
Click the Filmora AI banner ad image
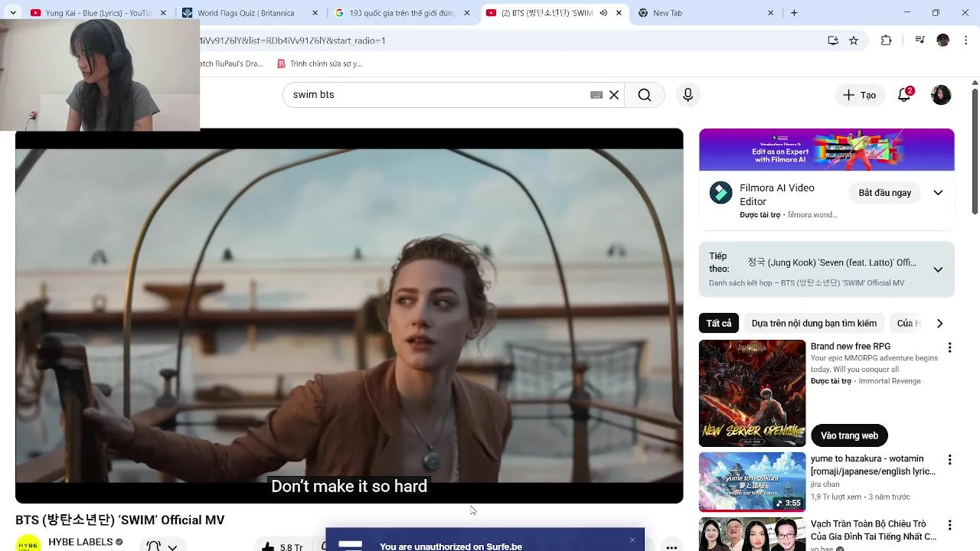coord(826,149)
